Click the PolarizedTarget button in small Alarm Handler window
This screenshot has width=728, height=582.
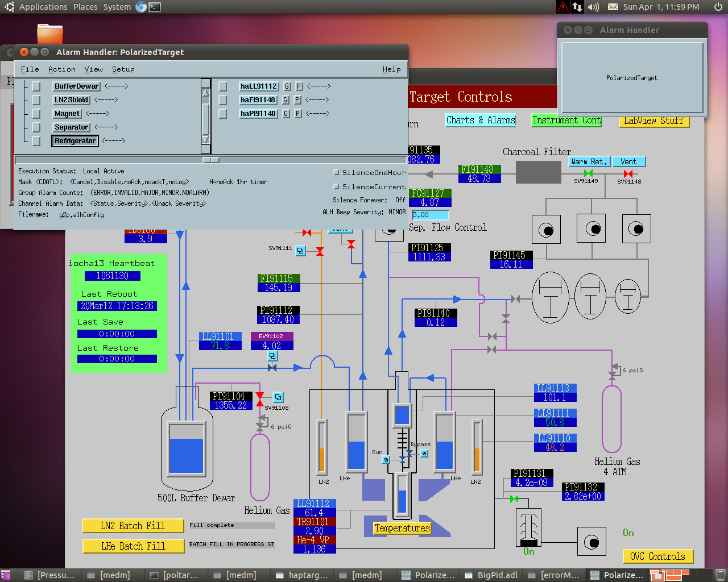click(632, 78)
